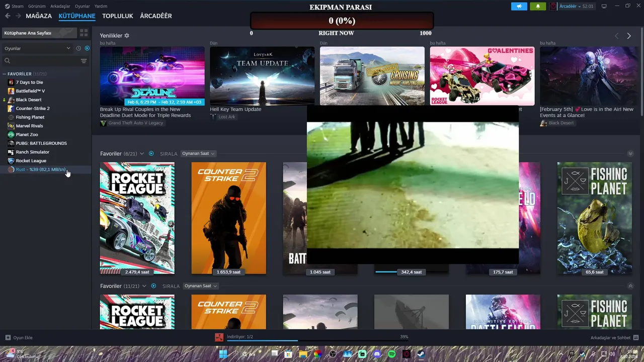Image resolution: width=644 pixels, height=362 pixels.
Task: Open Discord from the taskbar
Action: [377, 354]
